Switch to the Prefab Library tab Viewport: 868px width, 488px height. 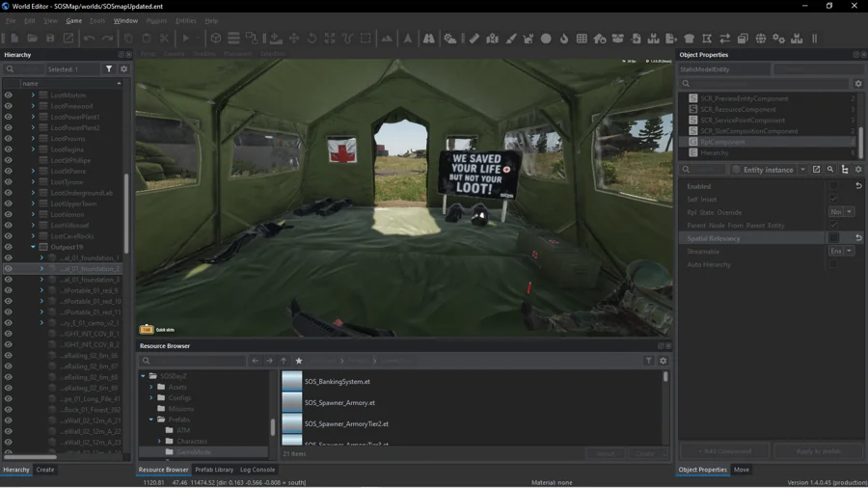point(214,469)
